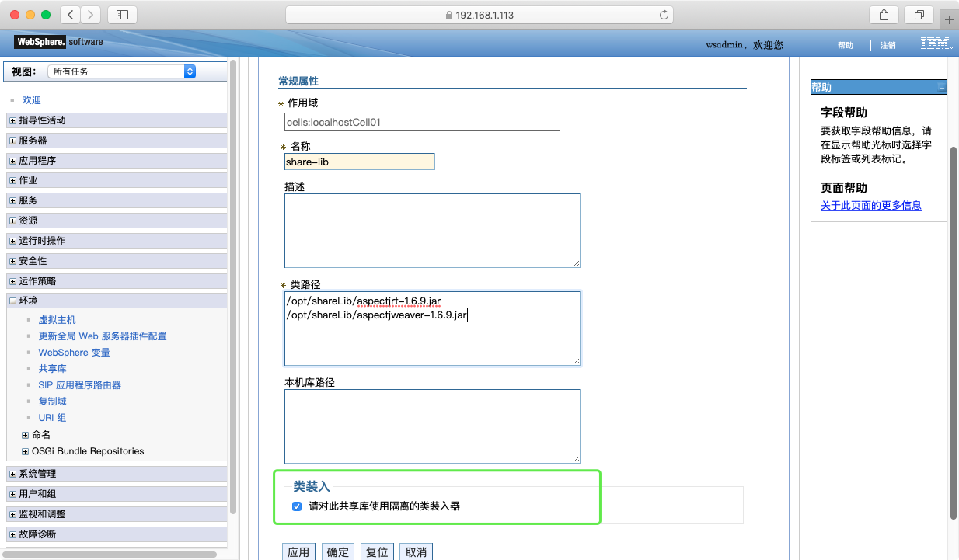Expand 监视和调整 section
The width and height of the screenshot is (959, 560).
[x=12, y=514]
